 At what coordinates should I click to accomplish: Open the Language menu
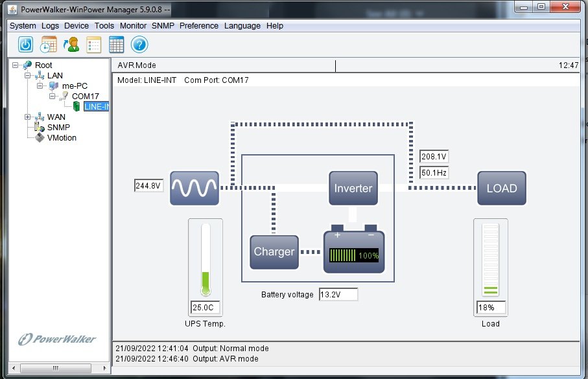coord(242,26)
